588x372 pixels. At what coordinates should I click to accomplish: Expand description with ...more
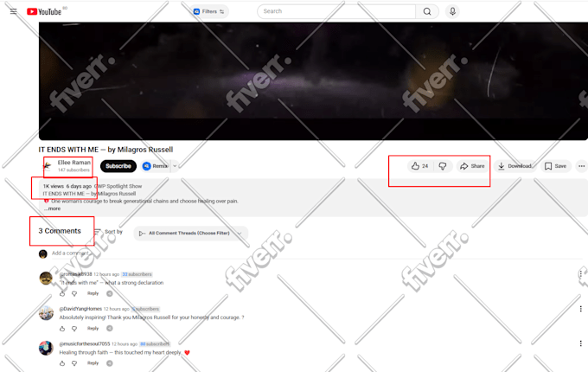point(52,208)
